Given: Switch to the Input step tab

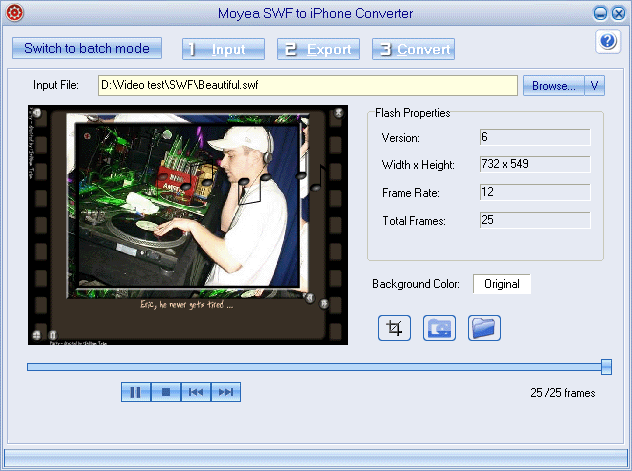Looking at the screenshot, I should (x=223, y=49).
